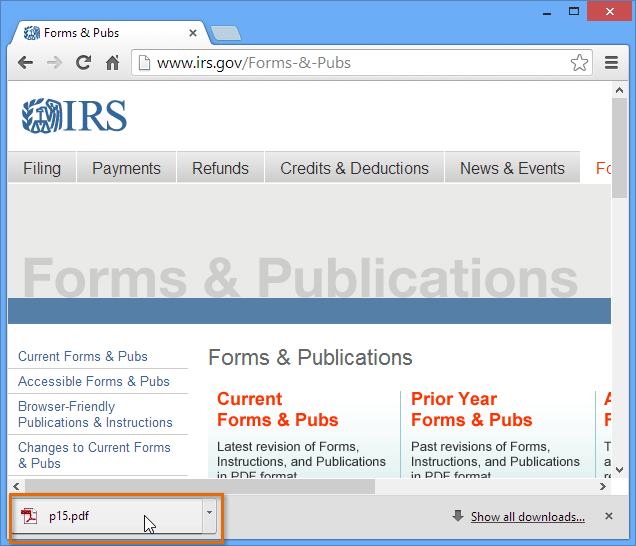The width and height of the screenshot is (636, 546).
Task: Open Changes to Current Forms & Pubs
Action: coord(95,455)
